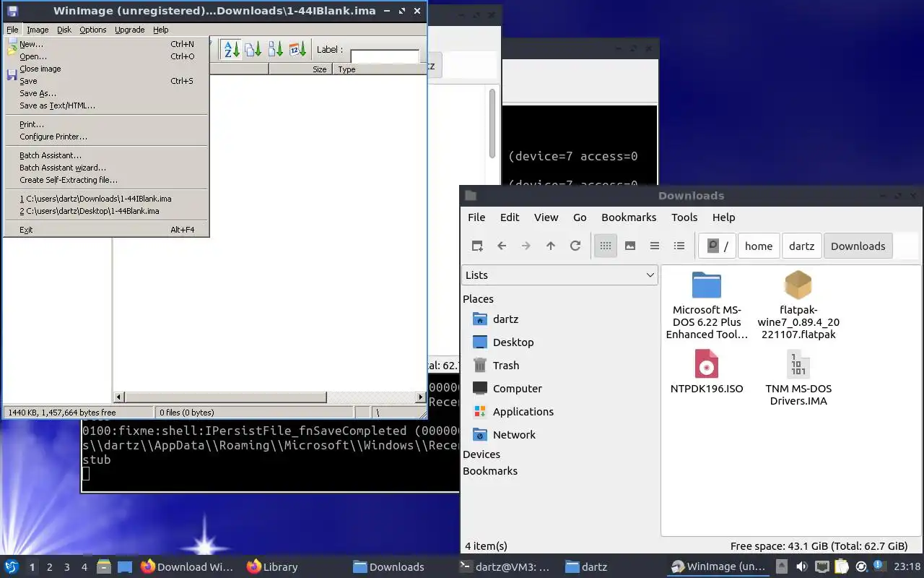Open View menu in Downloads file manager
The image size is (924, 578).
[x=546, y=217]
